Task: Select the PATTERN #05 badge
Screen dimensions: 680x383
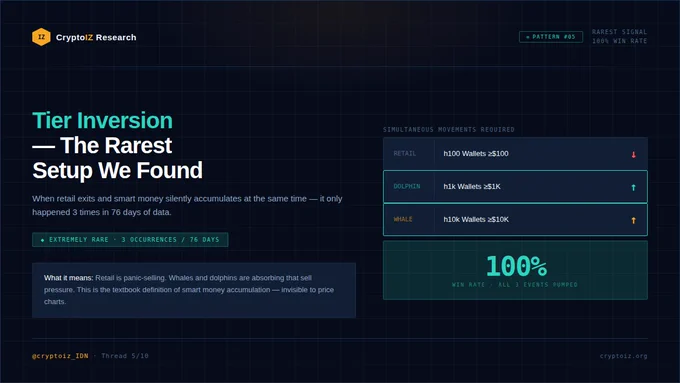Action: pos(551,37)
